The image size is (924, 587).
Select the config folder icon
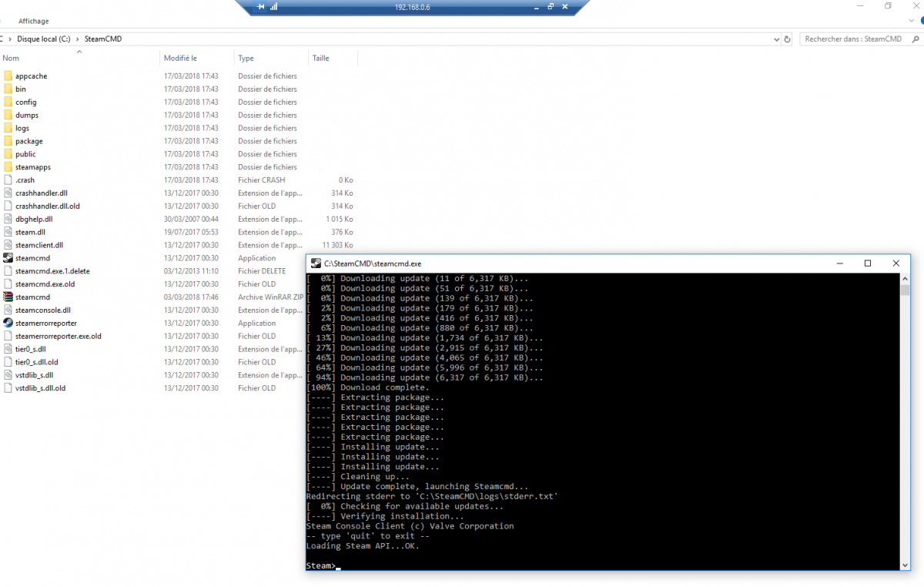coord(8,102)
